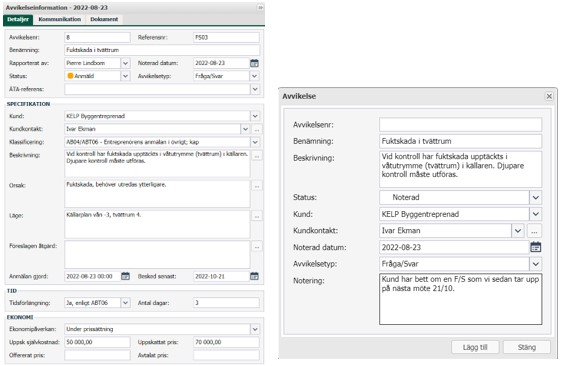Screen dimensions: 562x366
Task: Focus the Läge text area
Action: click(x=157, y=224)
